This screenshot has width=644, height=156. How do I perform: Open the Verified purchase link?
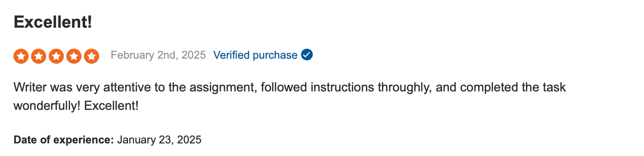click(255, 55)
